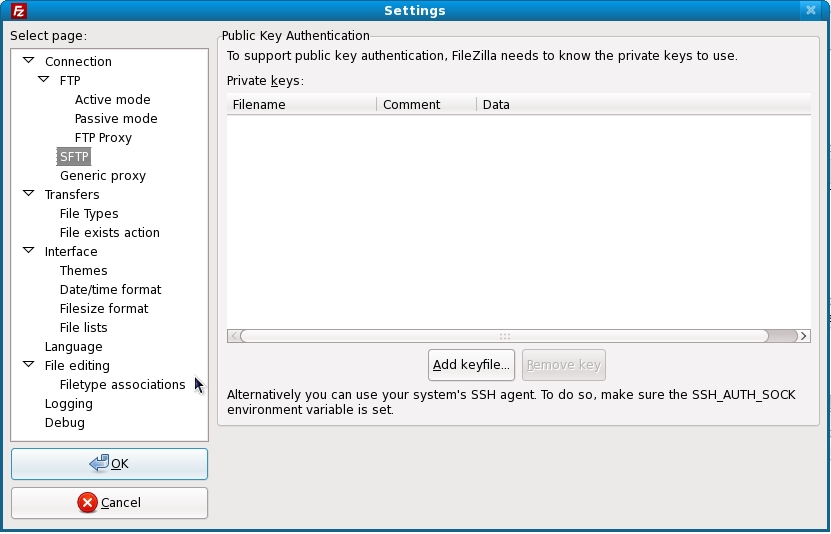The image size is (831, 534).
Task: Close the Settings dialog window
Action: [810, 10]
